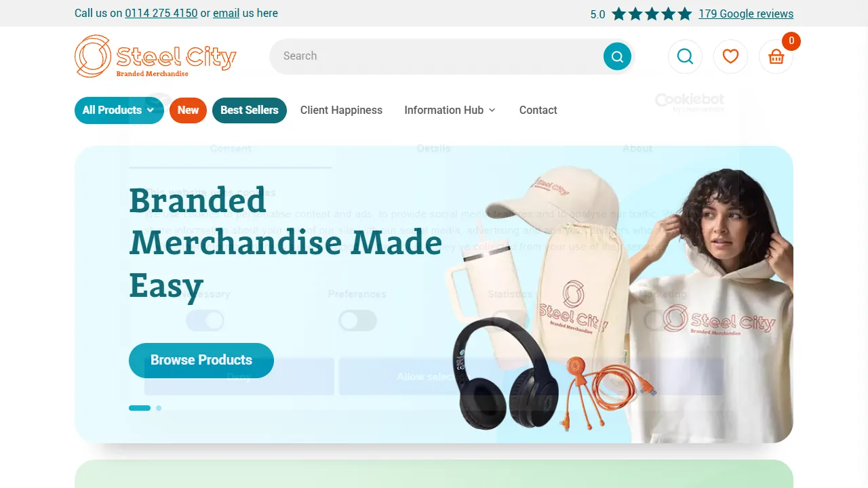Screen dimensions: 868x488
Task: Click the Browse Products button
Action: point(201,361)
